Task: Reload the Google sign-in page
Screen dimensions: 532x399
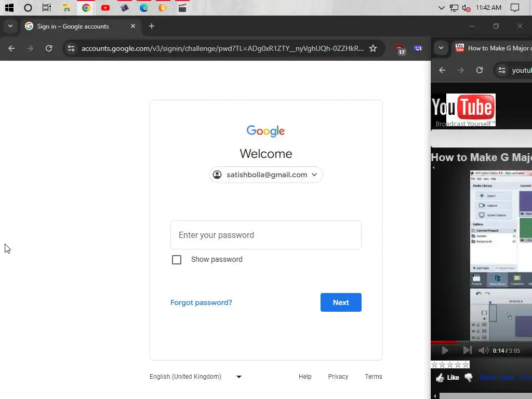Action: [49, 48]
